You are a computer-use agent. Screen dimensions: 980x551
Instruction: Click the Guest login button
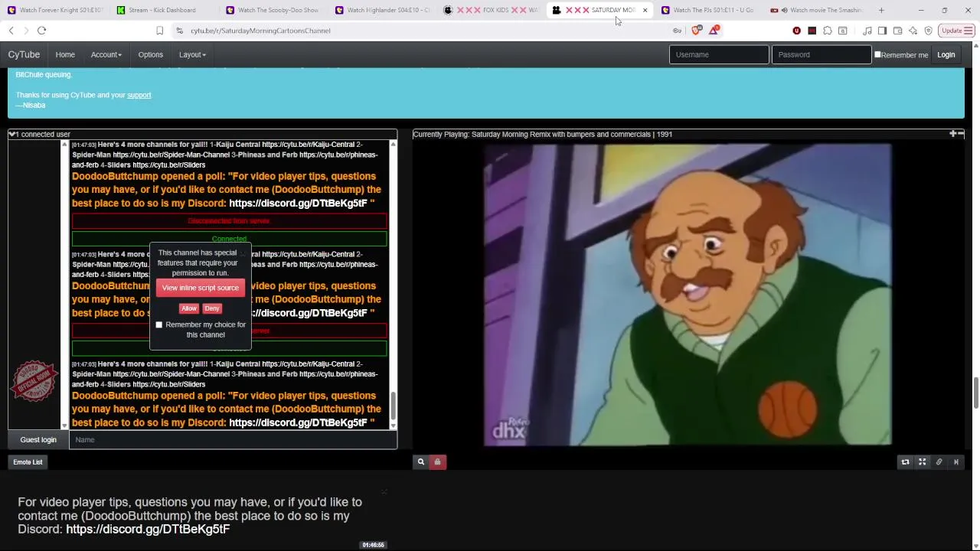(x=38, y=440)
